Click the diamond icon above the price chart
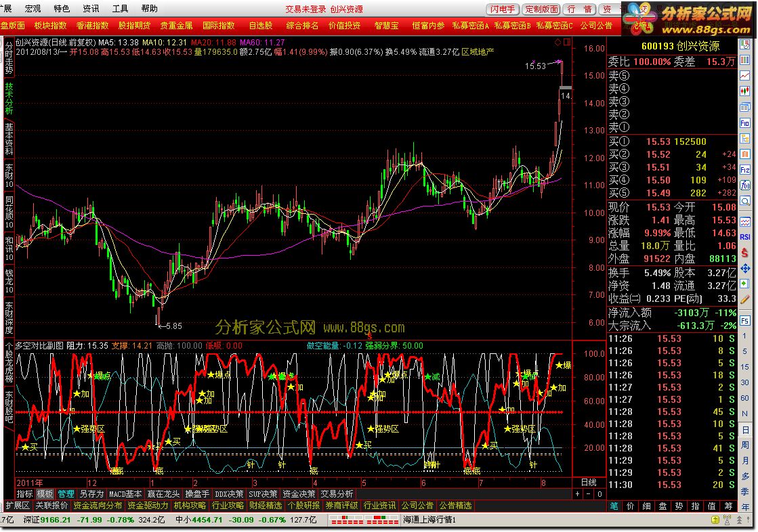 tap(557, 42)
